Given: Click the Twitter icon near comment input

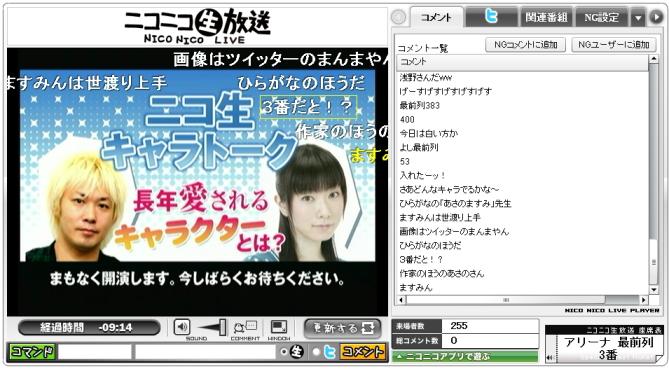Looking at the screenshot, I should tap(329, 352).
